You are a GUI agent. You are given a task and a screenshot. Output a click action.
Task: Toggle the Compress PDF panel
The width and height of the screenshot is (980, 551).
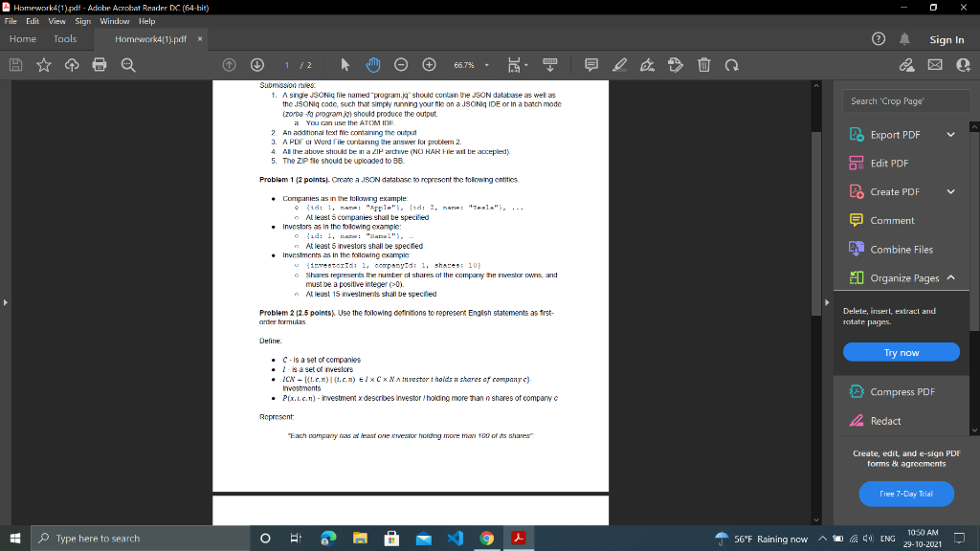coord(901,391)
